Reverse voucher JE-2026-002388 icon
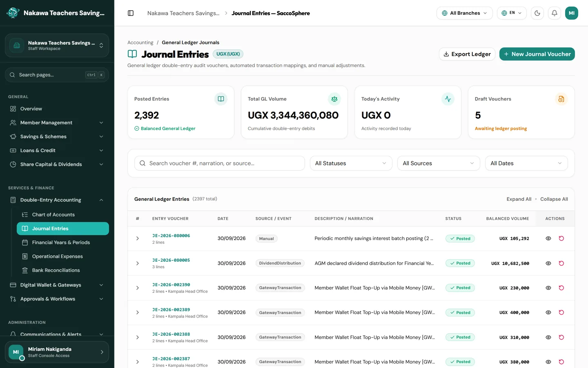The image size is (588, 368). [561, 337]
